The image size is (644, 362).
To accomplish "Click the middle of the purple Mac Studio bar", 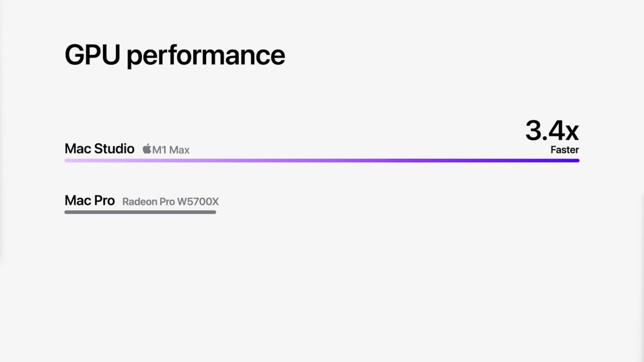I will point(322,160).
